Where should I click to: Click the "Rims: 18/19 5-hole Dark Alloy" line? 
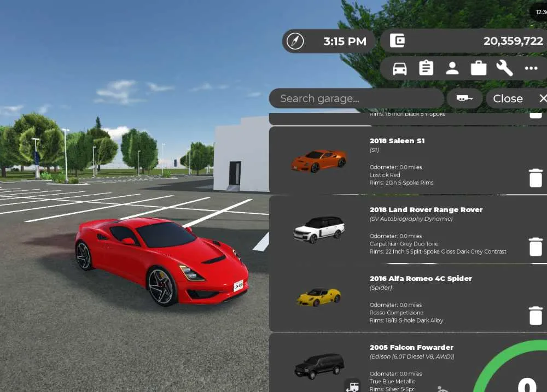pos(406,320)
